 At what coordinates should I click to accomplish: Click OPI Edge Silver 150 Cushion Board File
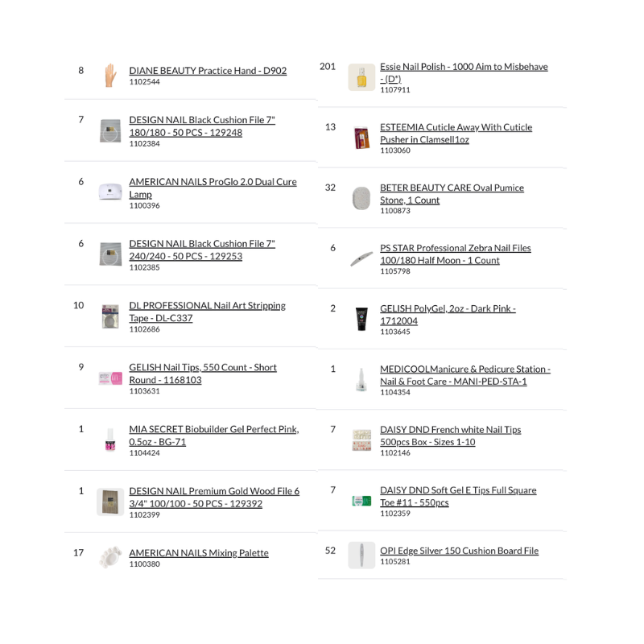click(459, 551)
